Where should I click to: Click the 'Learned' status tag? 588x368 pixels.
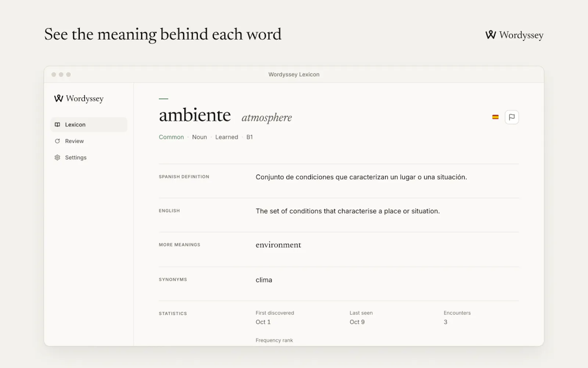[227, 137]
